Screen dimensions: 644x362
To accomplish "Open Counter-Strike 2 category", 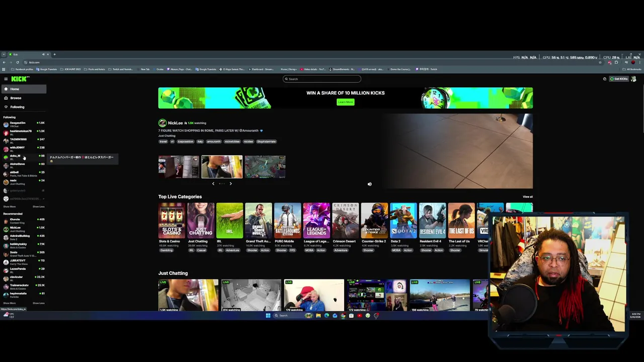I will (x=374, y=220).
